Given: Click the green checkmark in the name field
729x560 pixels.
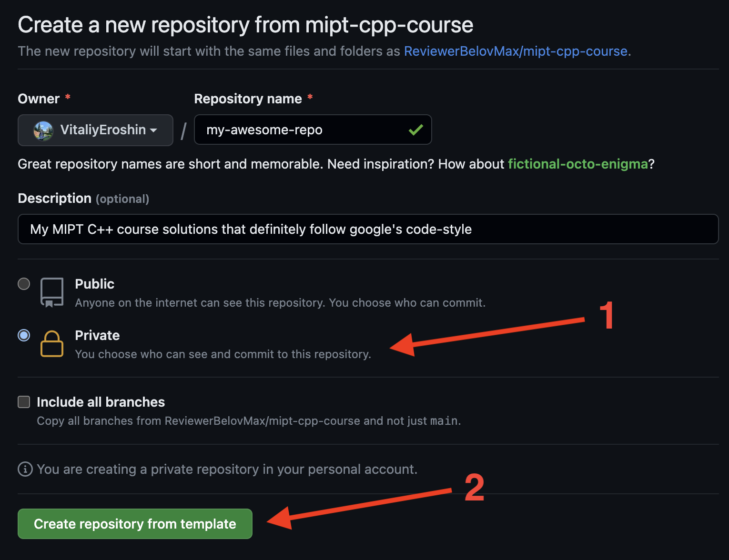Looking at the screenshot, I should 415,130.
